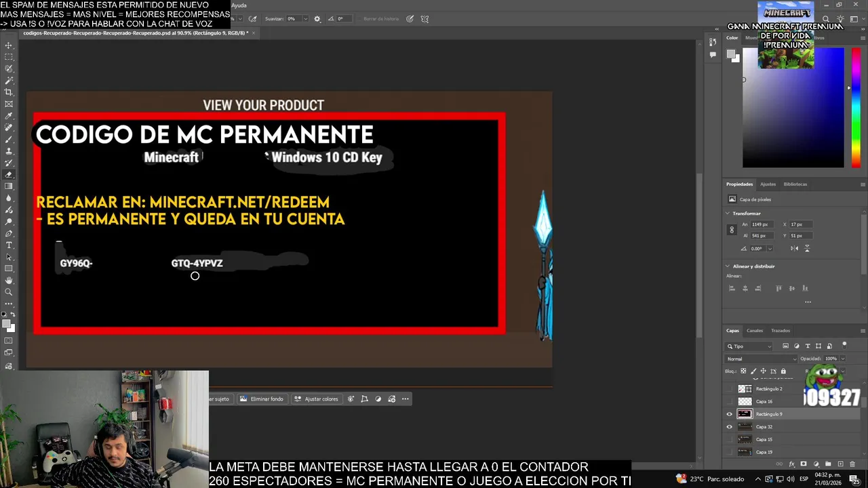Hide the Rectángulo 9 layer
This screenshot has height=488, width=868.
click(x=730, y=414)
